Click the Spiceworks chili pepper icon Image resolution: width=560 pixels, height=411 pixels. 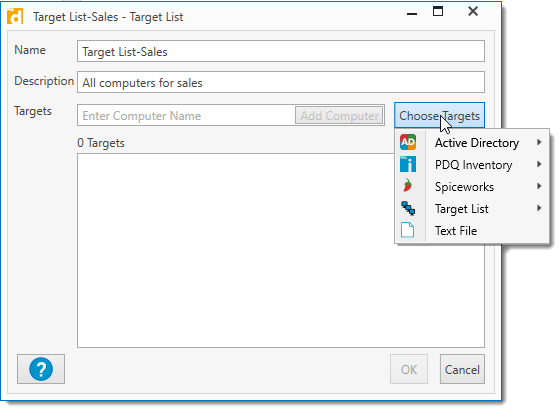tap(408, 186)
